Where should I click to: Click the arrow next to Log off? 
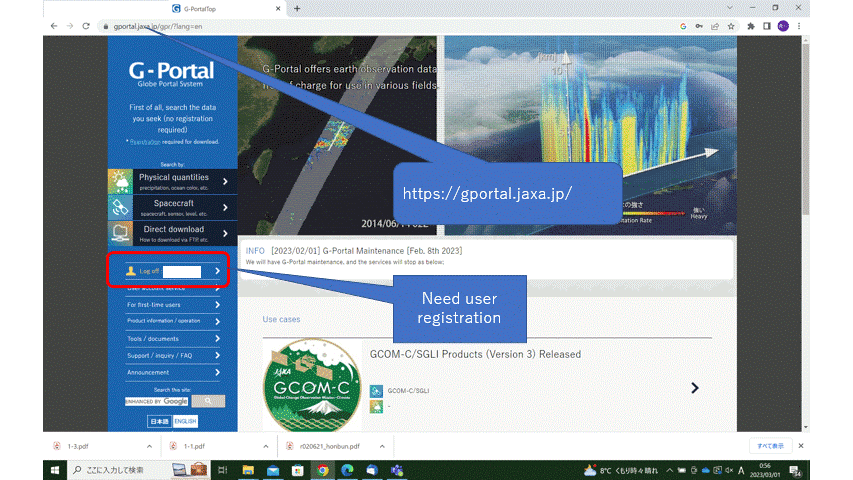click(217, 270)
